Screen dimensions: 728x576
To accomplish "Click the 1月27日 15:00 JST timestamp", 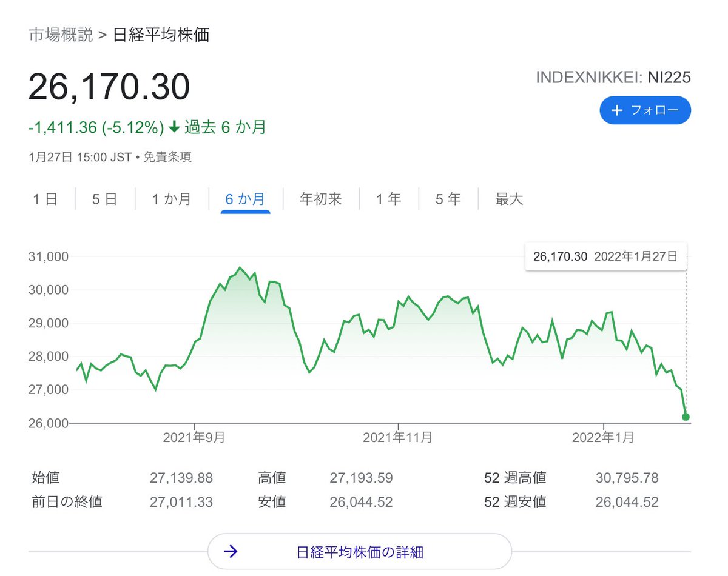I will pos(80,157).
